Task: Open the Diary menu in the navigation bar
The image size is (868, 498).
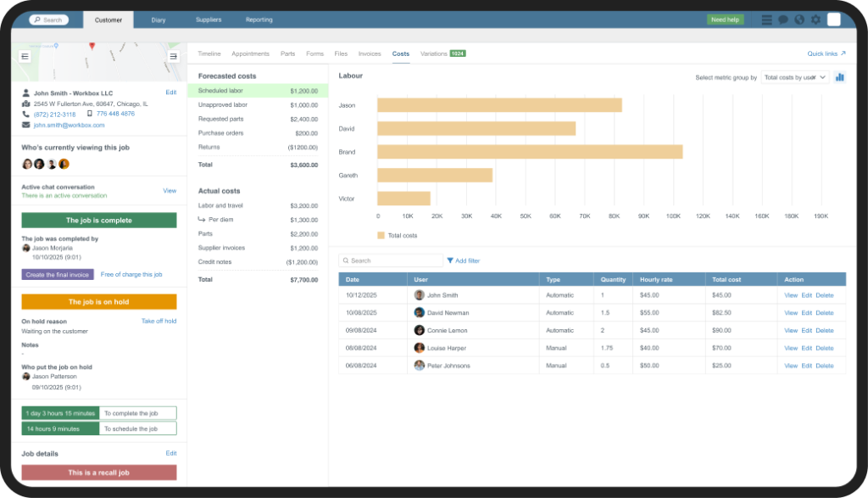Action: pyautogui.click(x=158, y=20)
